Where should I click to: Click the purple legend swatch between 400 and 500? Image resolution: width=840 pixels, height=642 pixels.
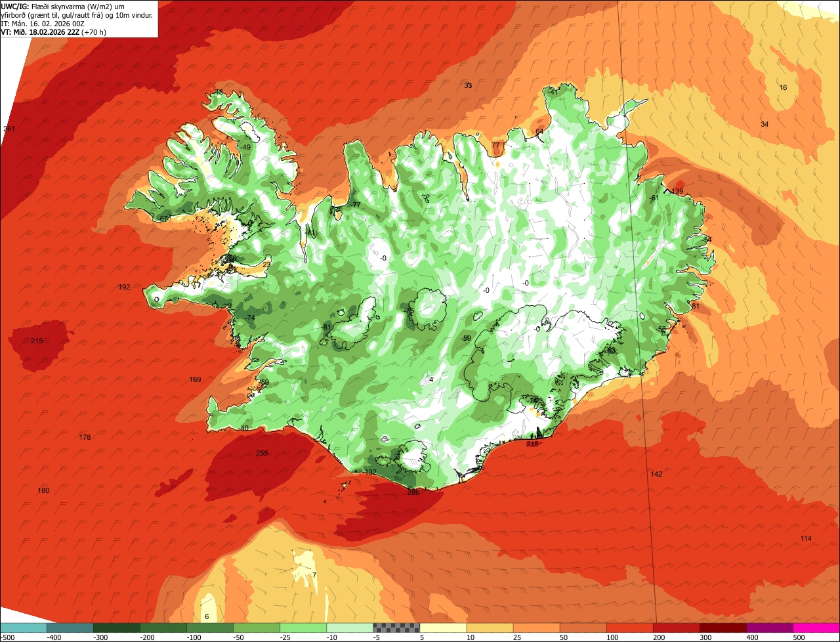(x=769, y=628)
